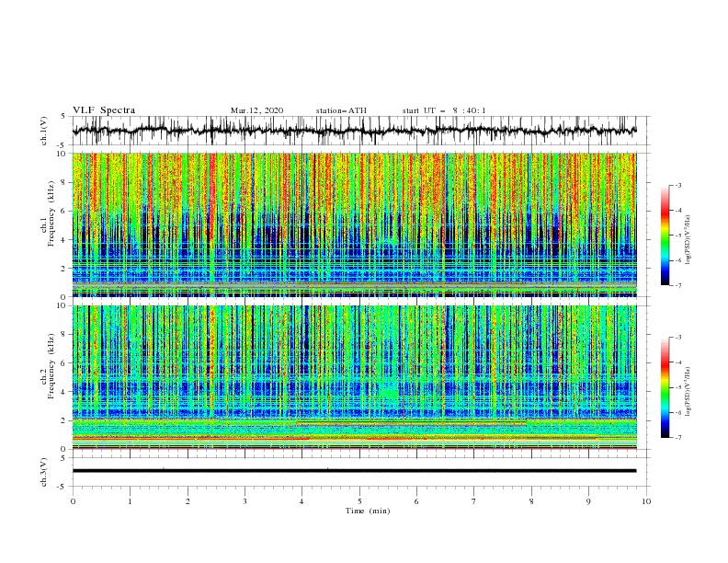Viewport: 728px width, 563px height.
Task: Click the ch.1 colorbar "log(PSD)(V²/Hz)" label
Action: (688, 240)
